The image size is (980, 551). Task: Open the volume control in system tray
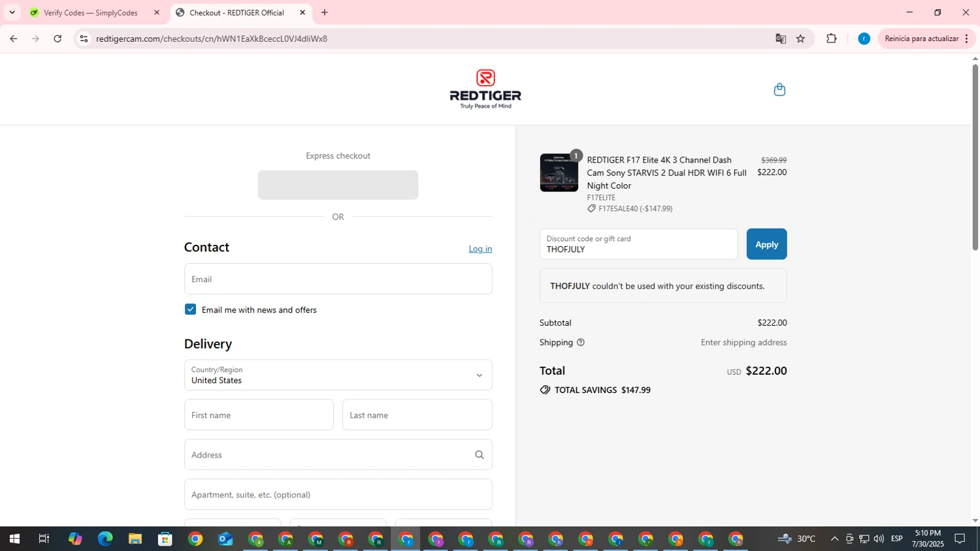(x=879, y=539)
